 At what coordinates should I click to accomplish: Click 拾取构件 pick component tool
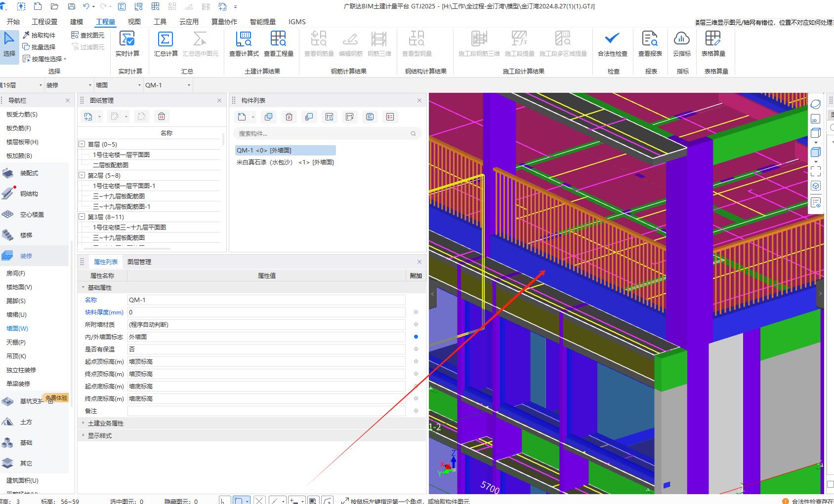(40, 35)
